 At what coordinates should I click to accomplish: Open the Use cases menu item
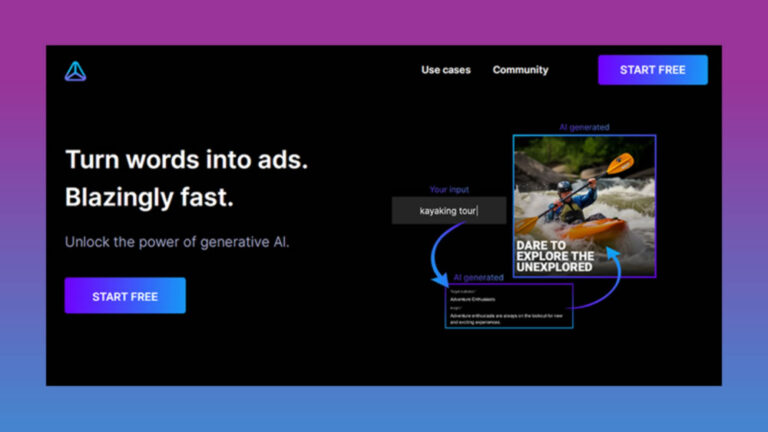point(446,70)
